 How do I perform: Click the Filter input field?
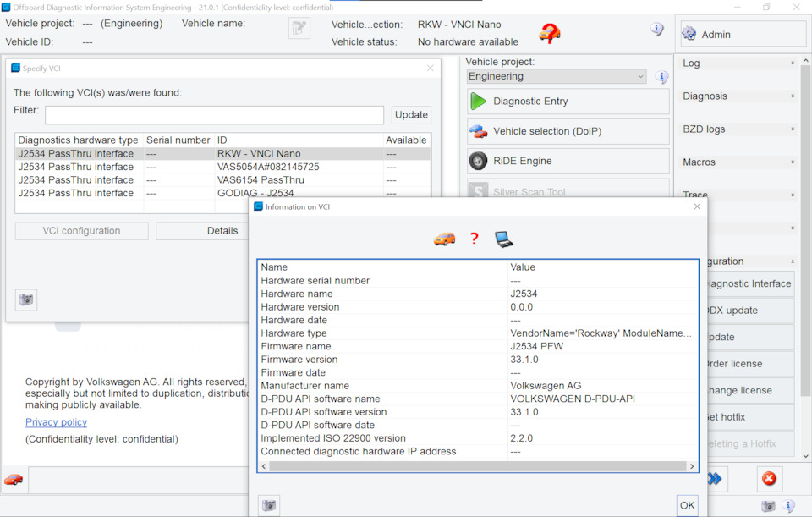(214, 115)
